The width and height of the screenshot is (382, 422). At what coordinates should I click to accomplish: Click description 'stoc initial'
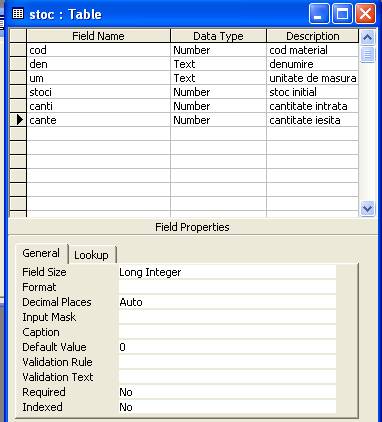pyautogui.click(x=313, y=92)
